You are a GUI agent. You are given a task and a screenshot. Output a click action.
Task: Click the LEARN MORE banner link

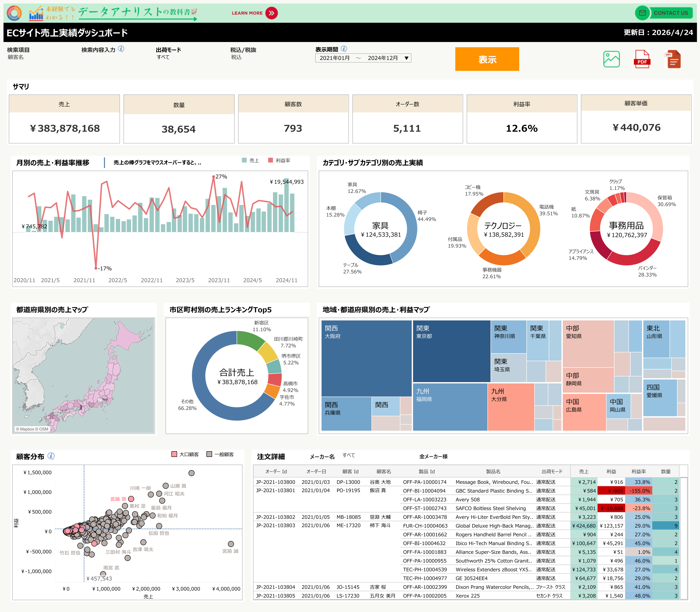pyautogui.click(x=247, y=13)
